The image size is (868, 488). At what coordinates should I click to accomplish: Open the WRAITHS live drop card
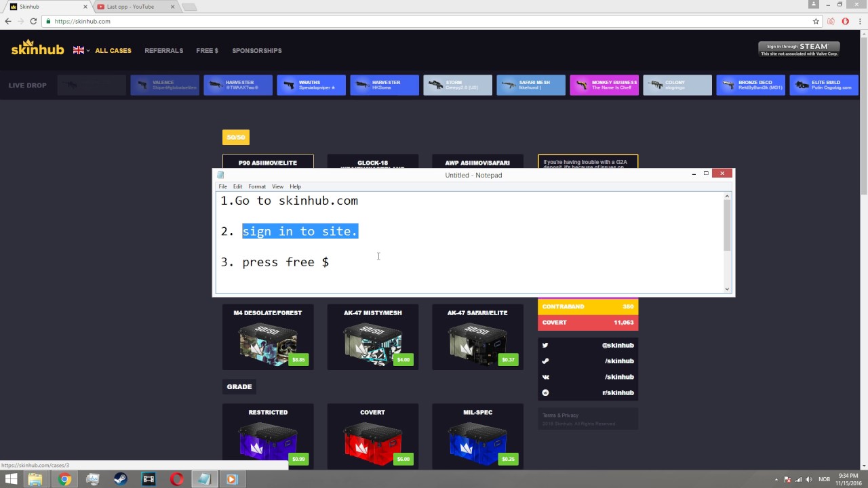(311, 85)
